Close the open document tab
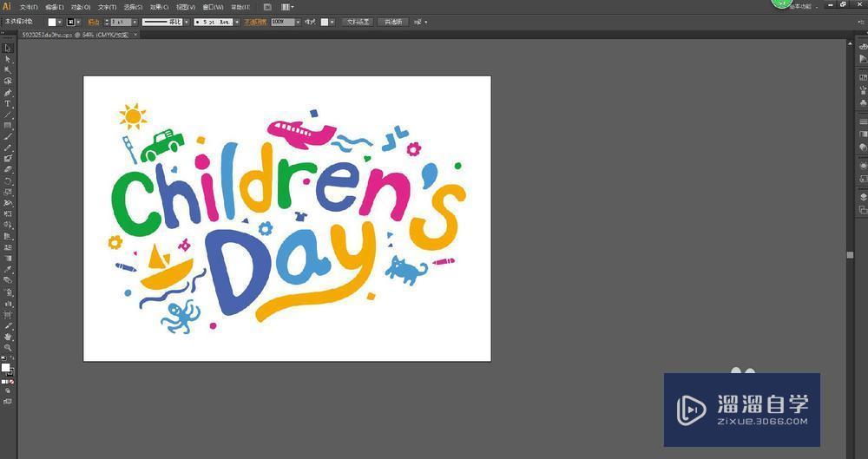The image size is (868, 459). point(135,35)
